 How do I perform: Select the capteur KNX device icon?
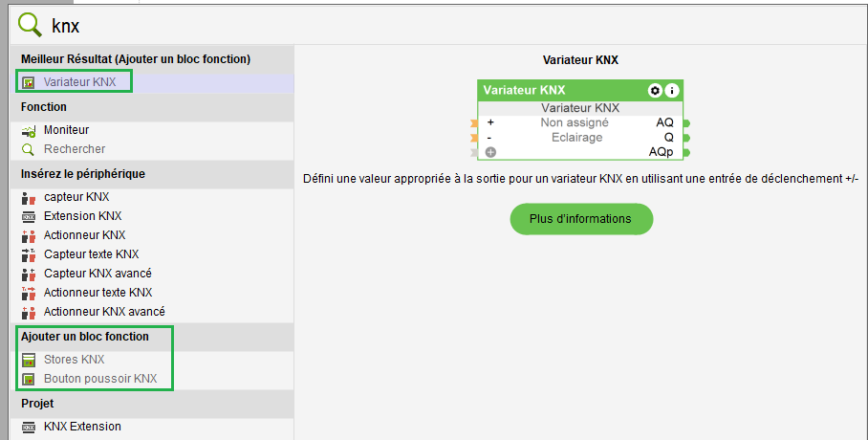click(28, 197)
